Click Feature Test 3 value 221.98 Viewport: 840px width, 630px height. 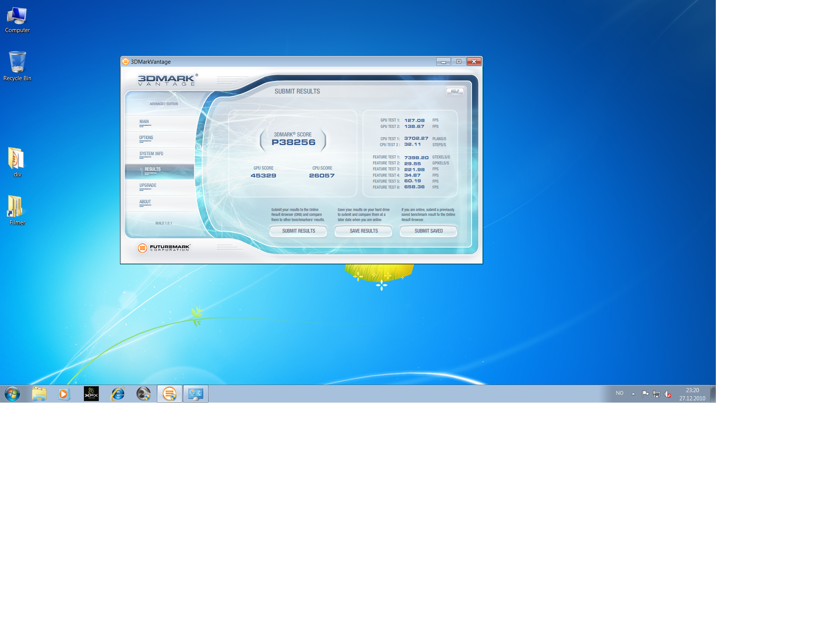tap(414, 170)
